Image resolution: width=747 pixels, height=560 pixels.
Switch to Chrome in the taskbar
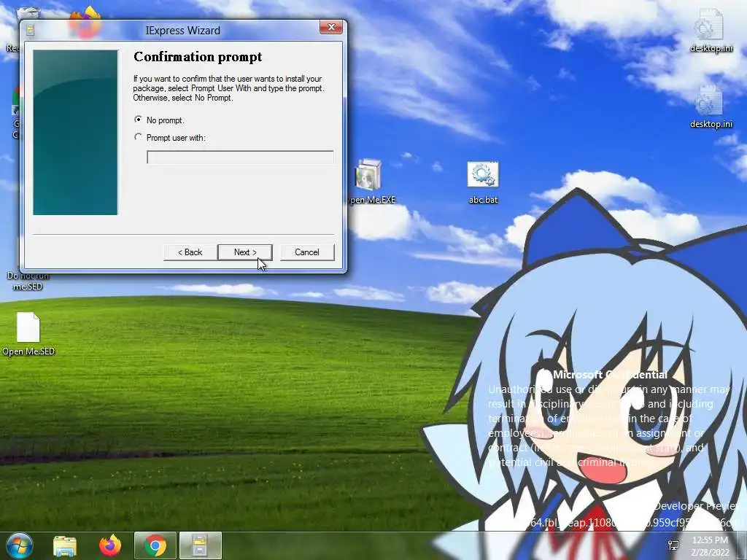coord(155,545)
